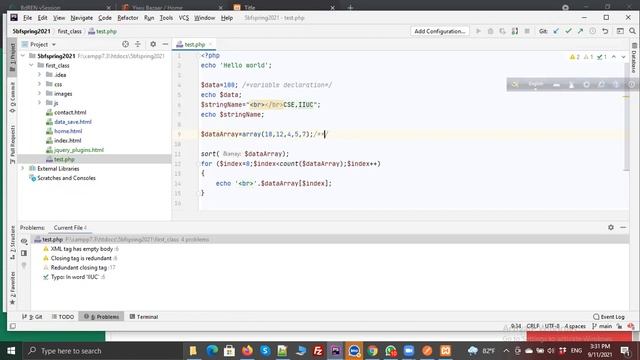The height and width of the screenshot is (360, 640).
Task: Open Project panel settings gear
Action: coord(153,44)
